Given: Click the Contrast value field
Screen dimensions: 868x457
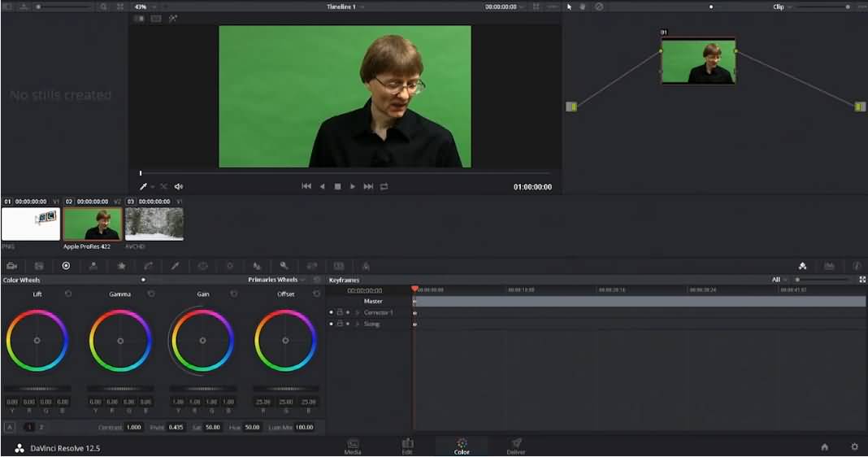Looking at the screenshot, I should [134, 427].
